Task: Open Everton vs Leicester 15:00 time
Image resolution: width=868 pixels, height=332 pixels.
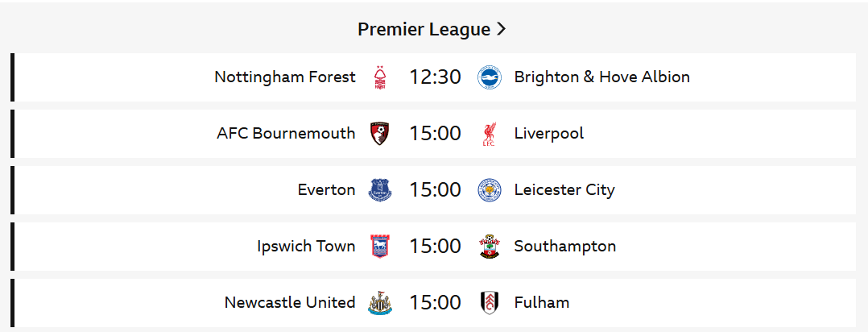Action: click(x=435, y=190)
